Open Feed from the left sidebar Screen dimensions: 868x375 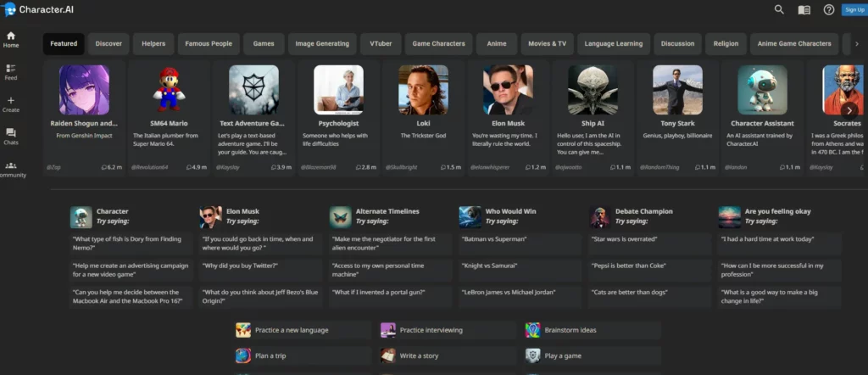[11, 71]
